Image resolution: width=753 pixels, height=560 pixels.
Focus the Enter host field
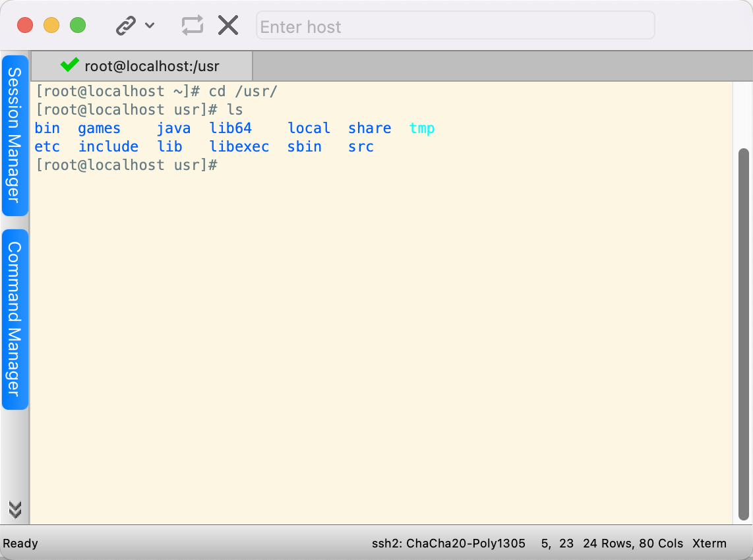click(x=455, y=26)
